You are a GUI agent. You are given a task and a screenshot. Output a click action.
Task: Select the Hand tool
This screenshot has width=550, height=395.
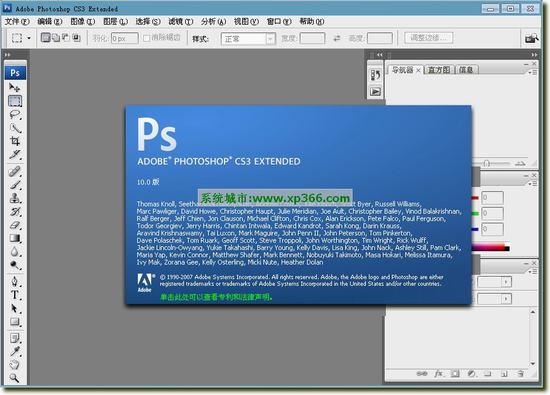[15, 364]
